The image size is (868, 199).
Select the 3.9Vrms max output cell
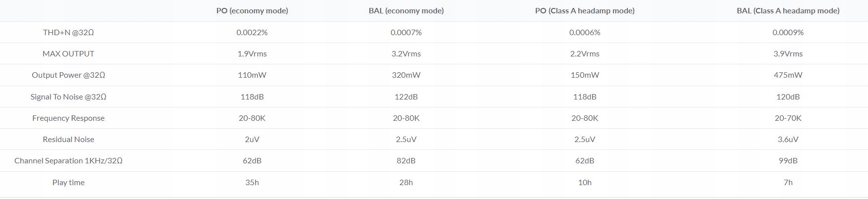788,53
